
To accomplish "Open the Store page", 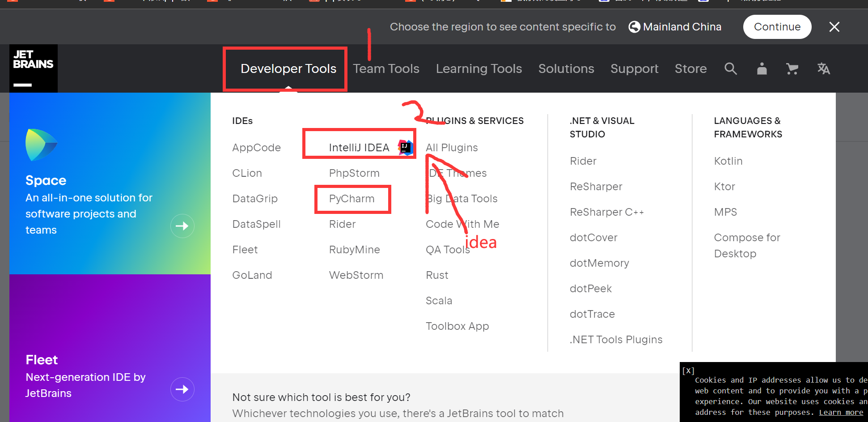I will (690, 68).
